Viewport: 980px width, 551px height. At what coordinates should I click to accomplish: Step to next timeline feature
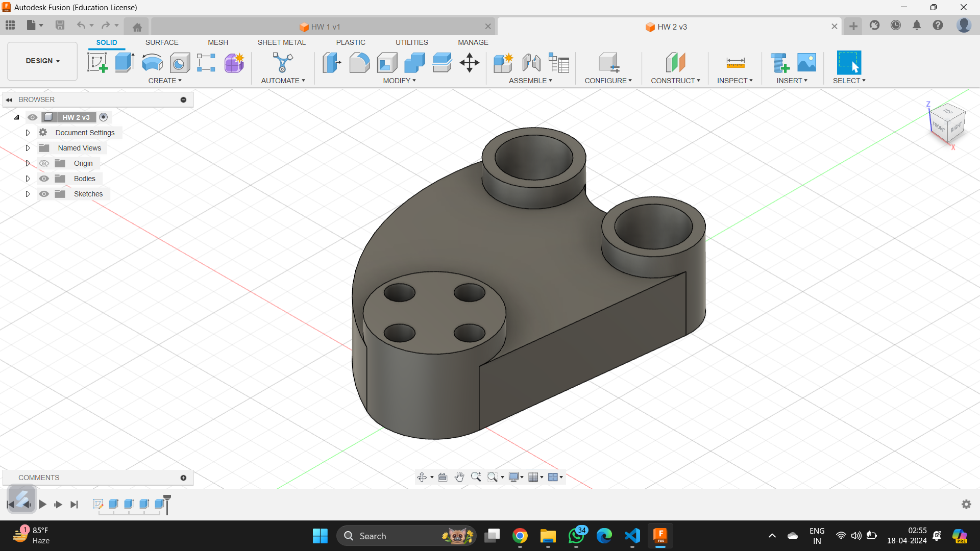58,505
